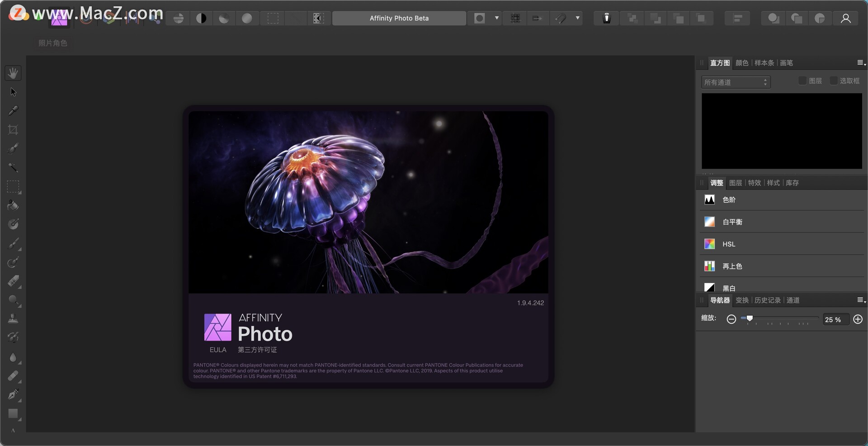Open the EULA link
The width and height of the screenshot is (868, 446).
coord(217,349)
